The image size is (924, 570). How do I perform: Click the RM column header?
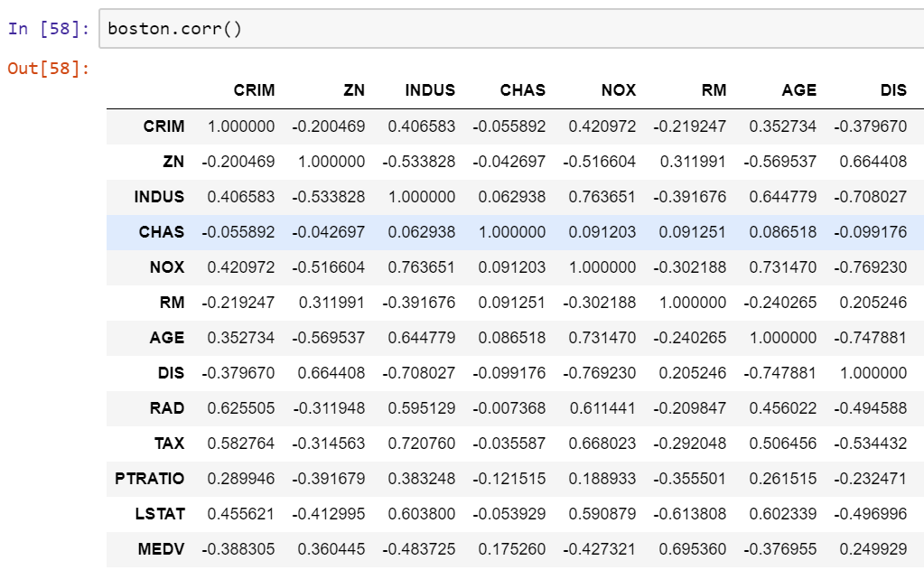click(x=714, y=90)
